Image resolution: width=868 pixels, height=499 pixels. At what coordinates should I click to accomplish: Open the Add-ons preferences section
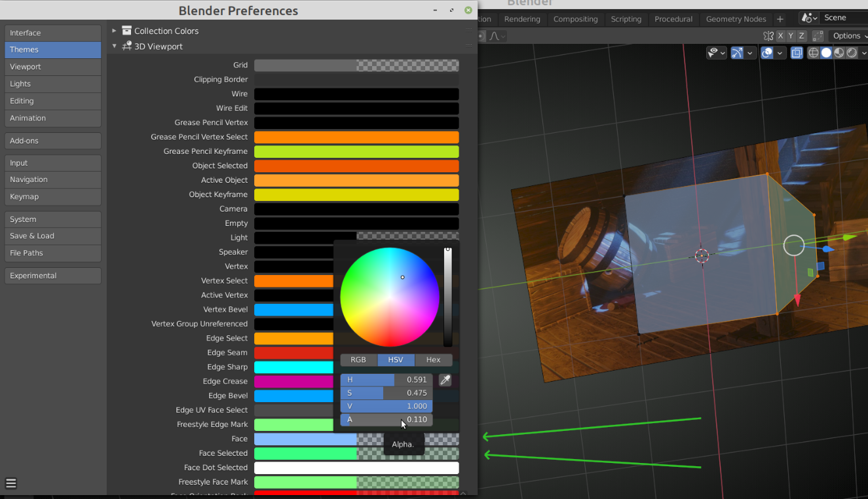53,141
